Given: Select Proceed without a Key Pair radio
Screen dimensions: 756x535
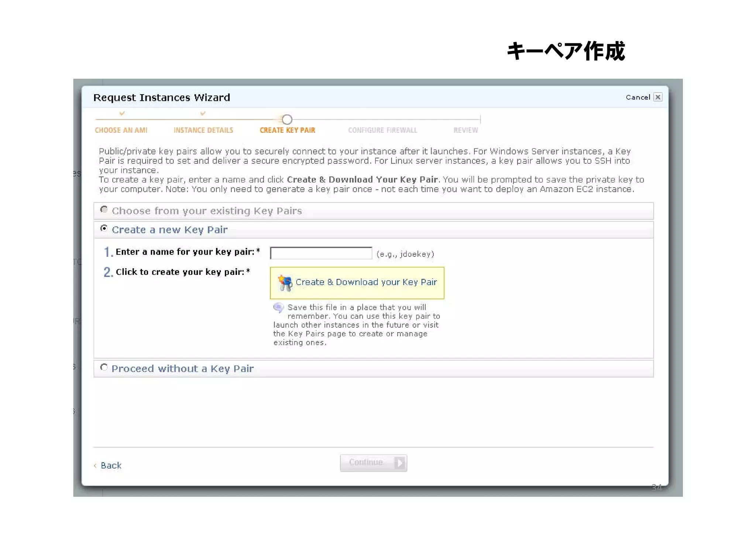Looking at the screenshot, I should (104, 368).
